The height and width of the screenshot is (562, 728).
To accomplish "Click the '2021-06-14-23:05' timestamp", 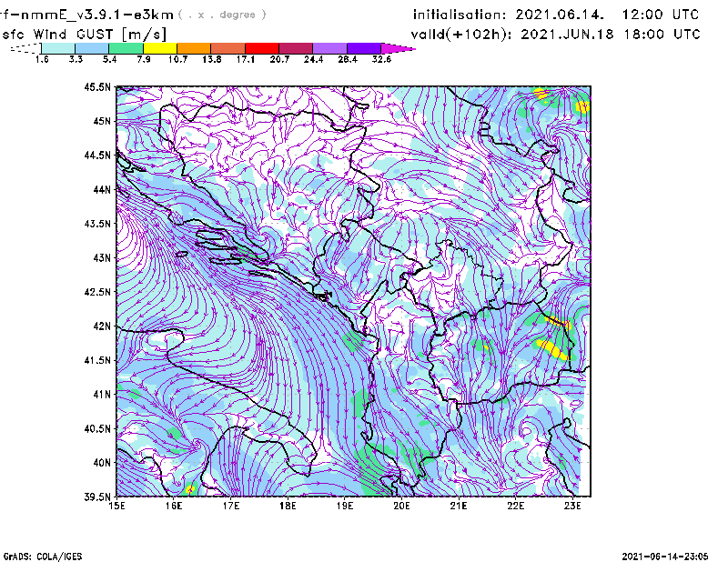I will [665, 557].
